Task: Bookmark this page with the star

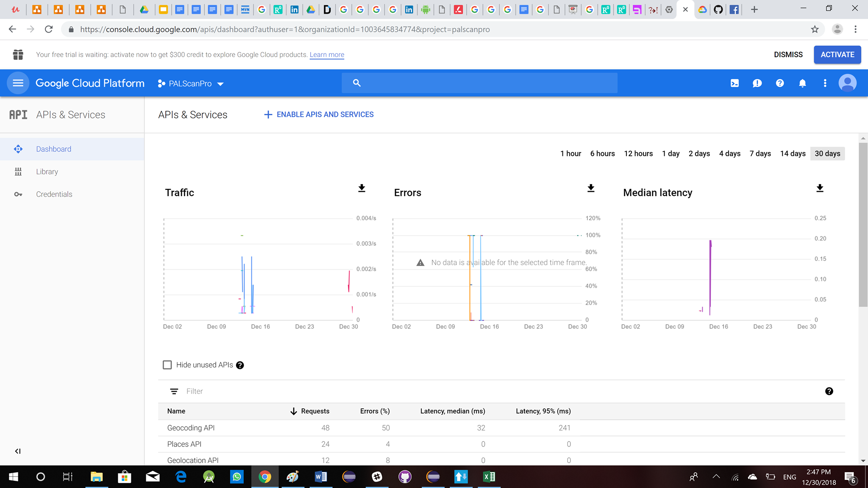Action: tap(815, 29)
